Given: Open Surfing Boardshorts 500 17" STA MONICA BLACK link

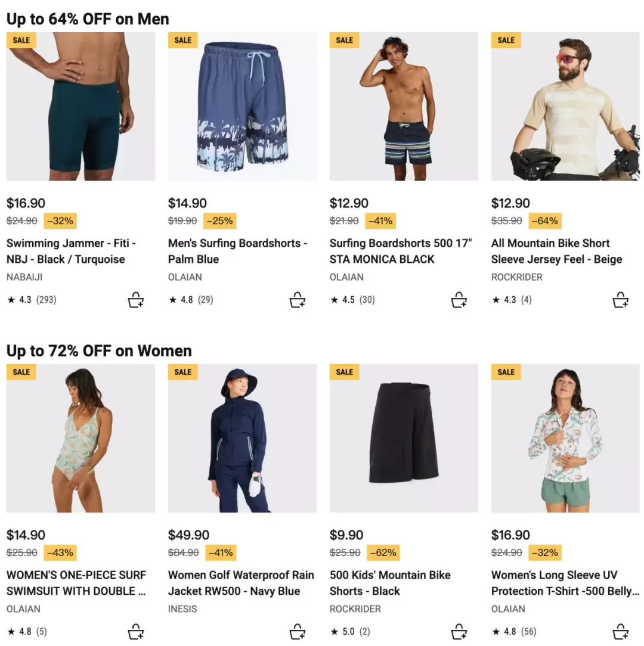Looking at the screenshot, I should click(x=400, y=251).
